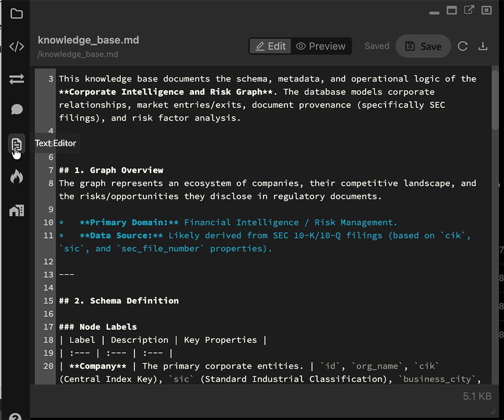The image size is (504, 420).
Task: Switch to Preview mode
Action: coord(321,46)
